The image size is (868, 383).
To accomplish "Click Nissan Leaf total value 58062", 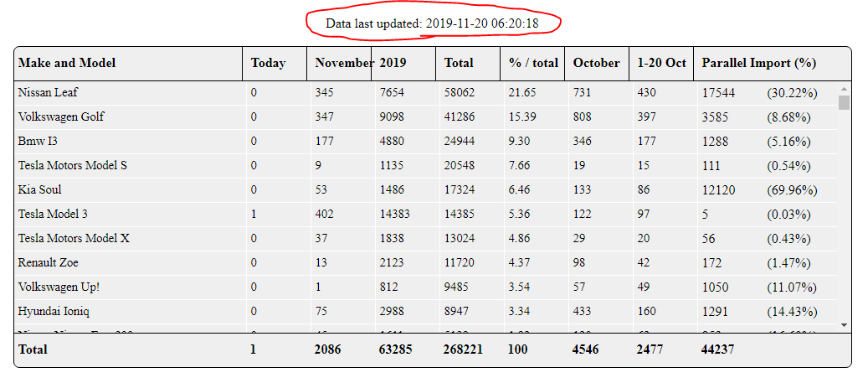I will point(459,92).
